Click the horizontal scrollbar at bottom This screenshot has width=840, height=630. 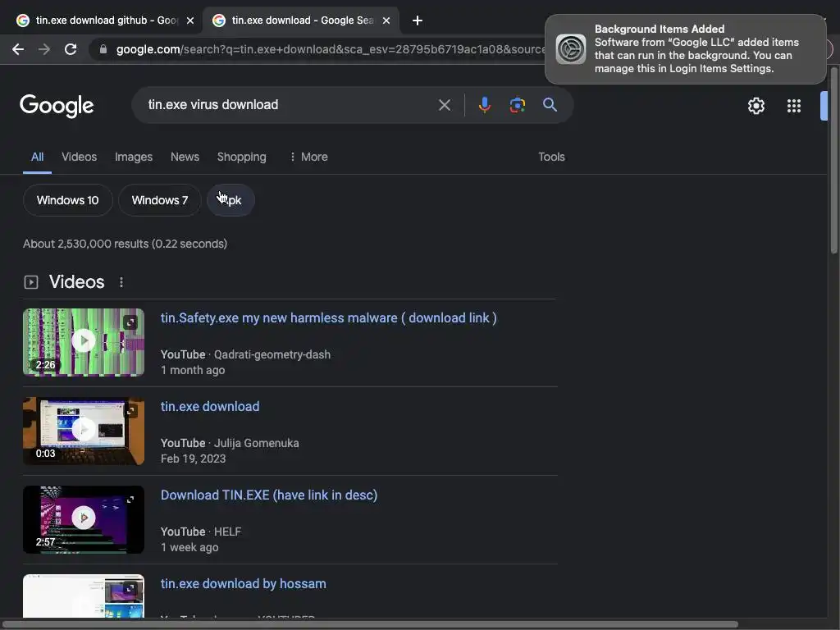[370, 624]
